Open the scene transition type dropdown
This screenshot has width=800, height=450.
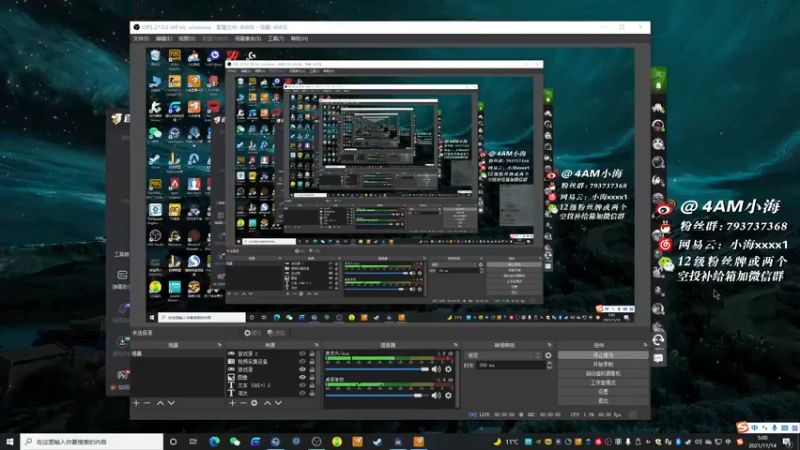pos(503,356)
